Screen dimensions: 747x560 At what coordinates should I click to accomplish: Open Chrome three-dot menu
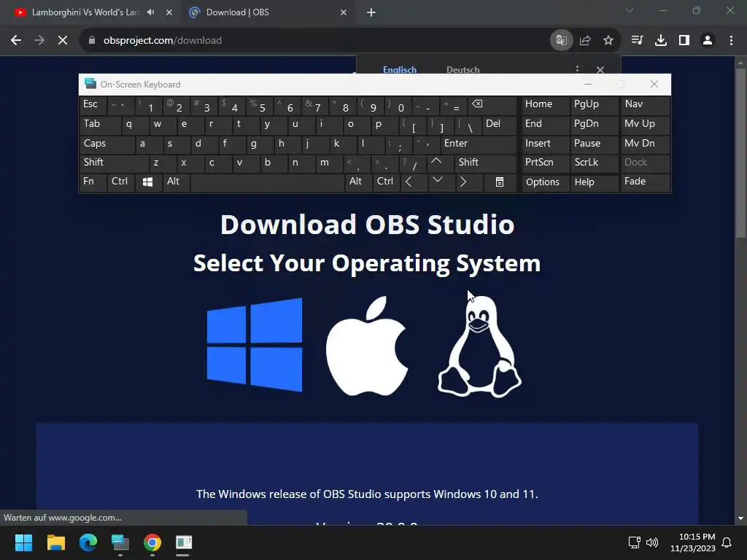tap(731, 41)
